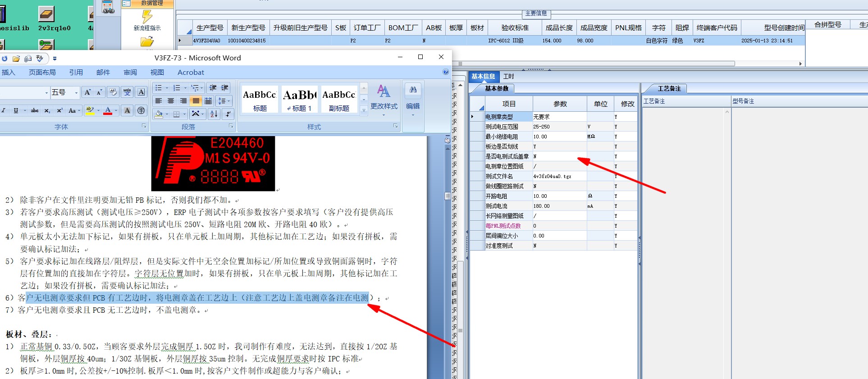Toggle Subscript formatting
868x379 pixels.
coord(47,110)
